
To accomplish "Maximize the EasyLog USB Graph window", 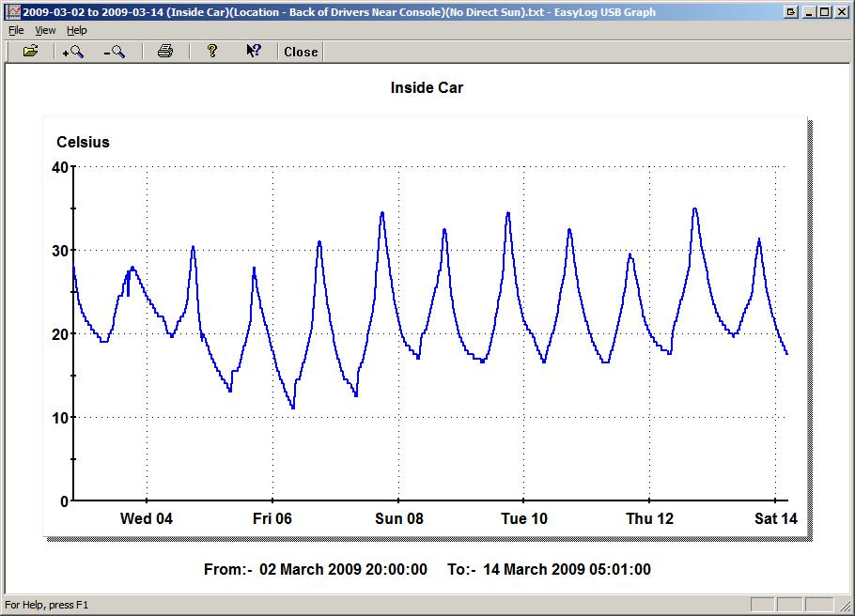I will [x=825, y=12].
